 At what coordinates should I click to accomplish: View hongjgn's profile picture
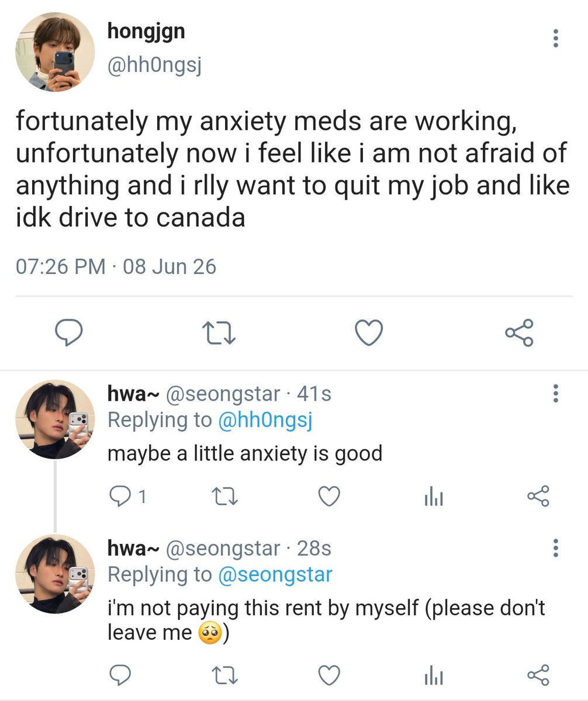[55, 52]
